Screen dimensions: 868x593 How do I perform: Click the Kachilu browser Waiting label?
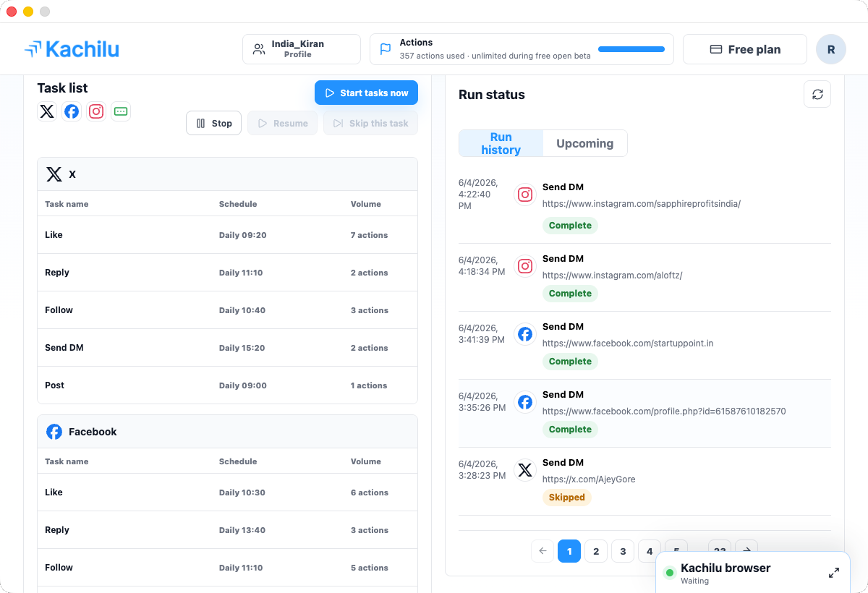tap(695, 581)
